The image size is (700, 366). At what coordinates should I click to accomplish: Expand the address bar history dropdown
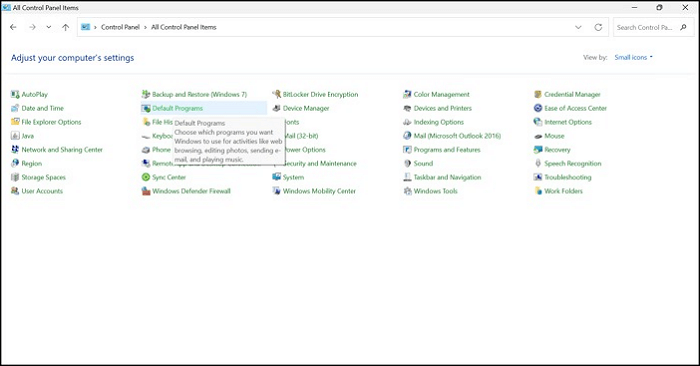(578, 27)
